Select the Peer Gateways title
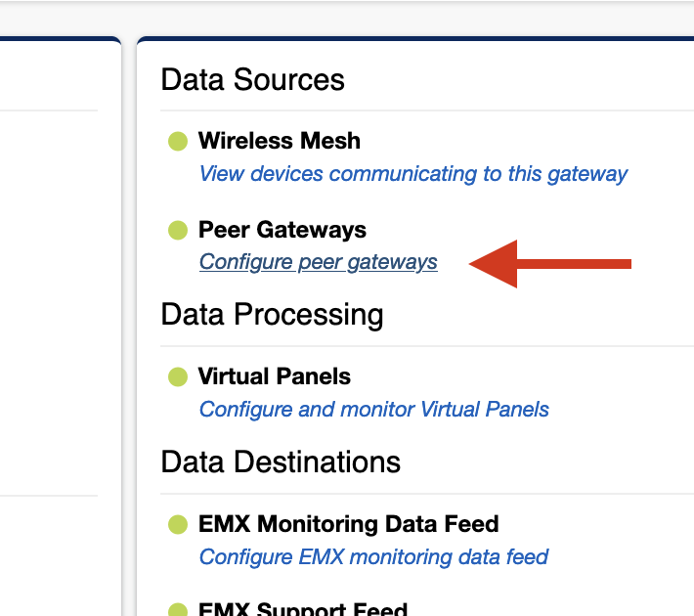The image size is (694, 616). (282, 230)
